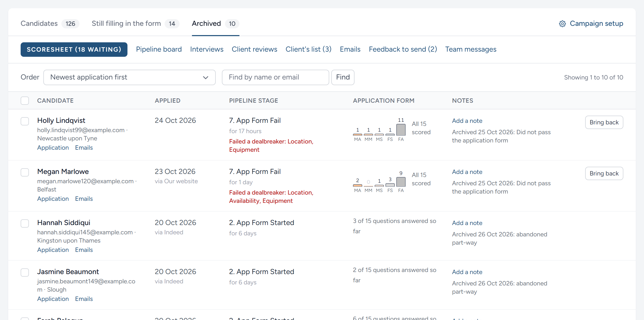The image size is (644, 320).
Task: Click Megan Marlowe's FS score bar
Action: (x=390, y=185)
